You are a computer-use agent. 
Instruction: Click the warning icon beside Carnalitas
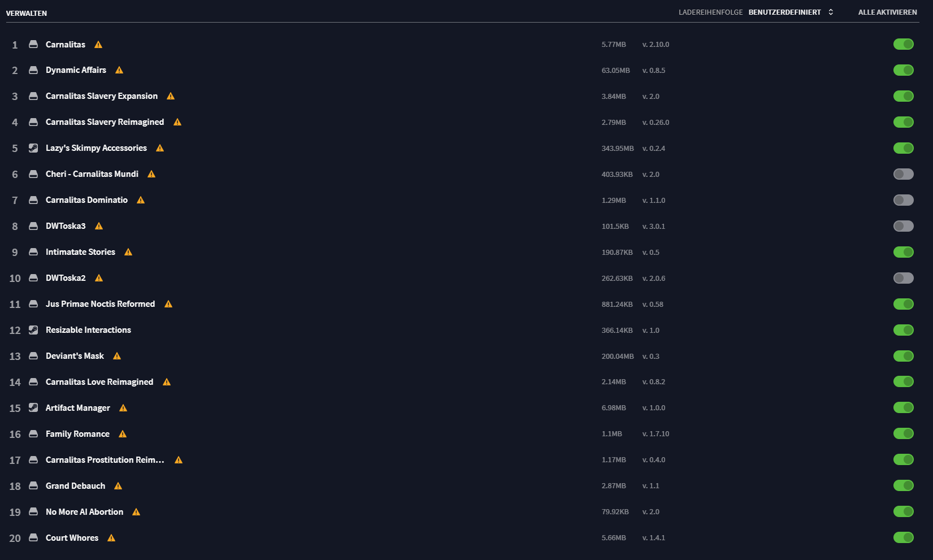98,45
